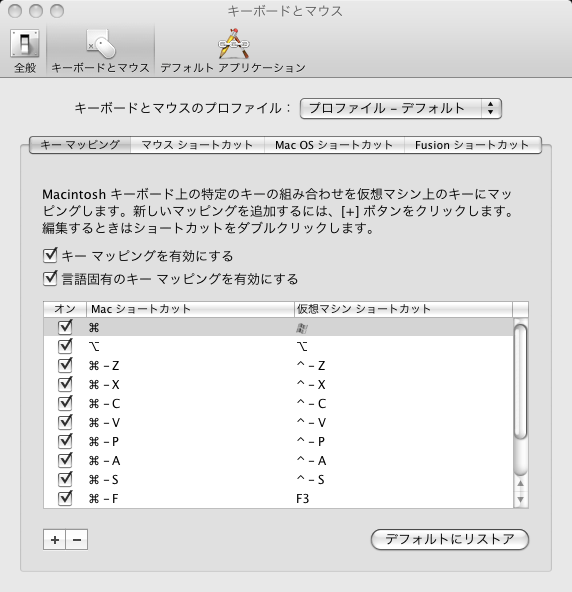
Task: Click the window close button
Action: pyautogui.click(x=15, y=11)
